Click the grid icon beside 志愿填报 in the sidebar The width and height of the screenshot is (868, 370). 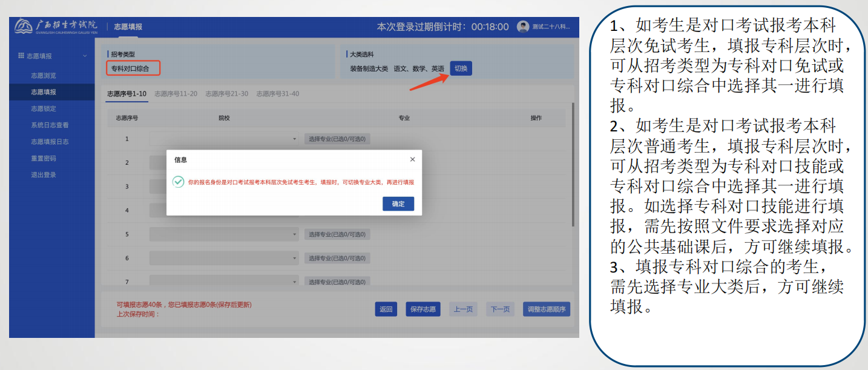click(x=21, y=56)
